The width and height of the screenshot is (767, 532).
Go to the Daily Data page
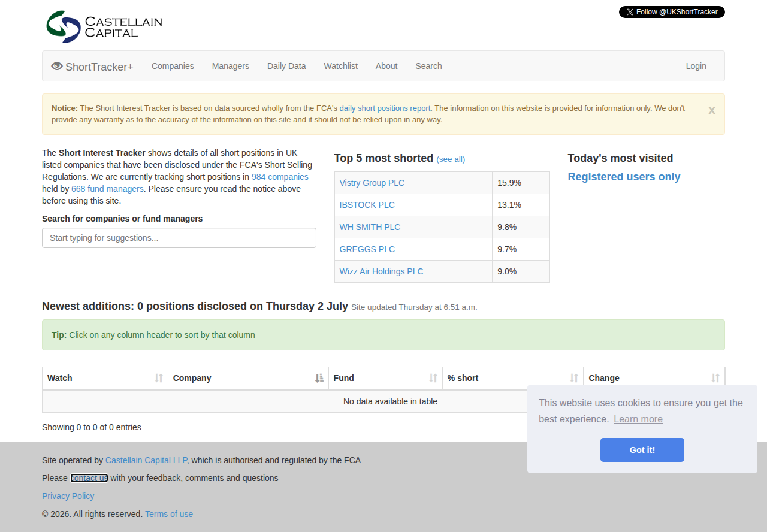[286, 66]
